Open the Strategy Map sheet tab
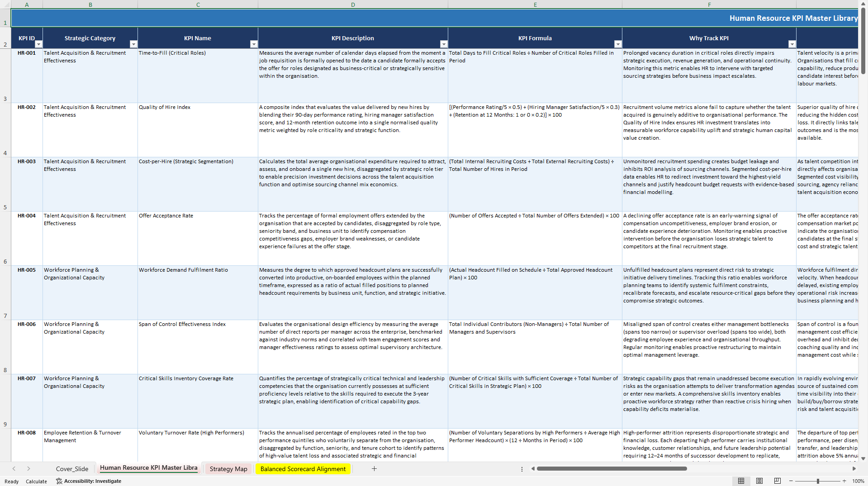This screenshot has height=486, width=868. 228,469
